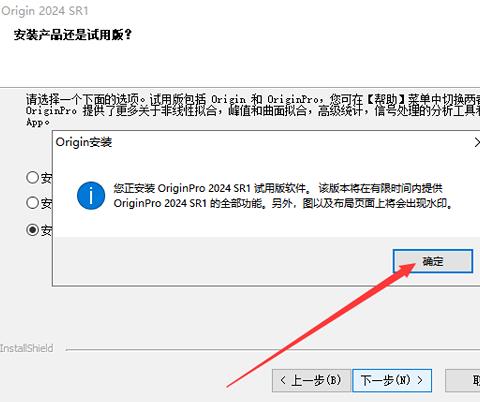Click the partially visible cancel button at bottom right
Viewport: 480px width, 402px height.
coord(463,380)
